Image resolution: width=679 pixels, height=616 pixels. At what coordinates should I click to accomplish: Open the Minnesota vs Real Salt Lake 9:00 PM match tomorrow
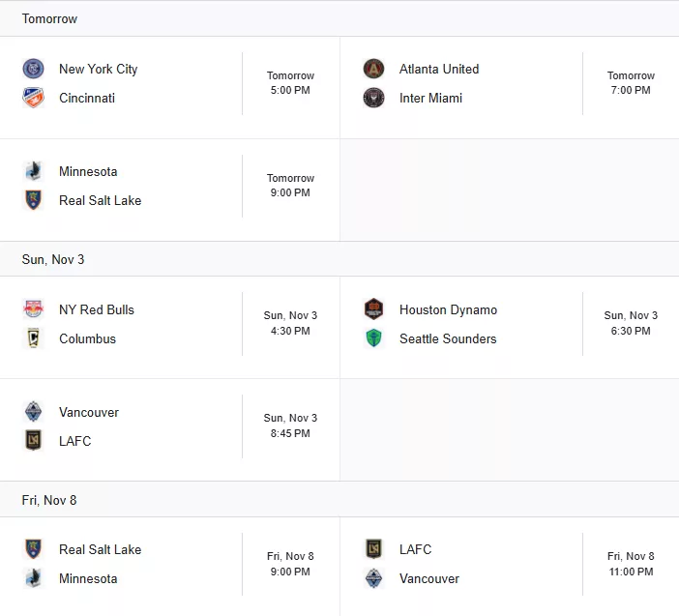click(170, 191)
